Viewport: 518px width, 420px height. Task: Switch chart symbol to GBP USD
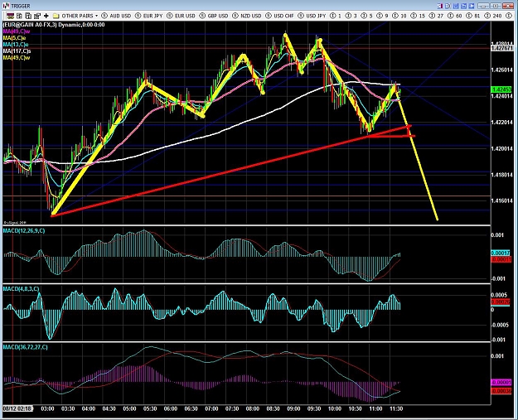pyautogui.click(x=214, y=16)
